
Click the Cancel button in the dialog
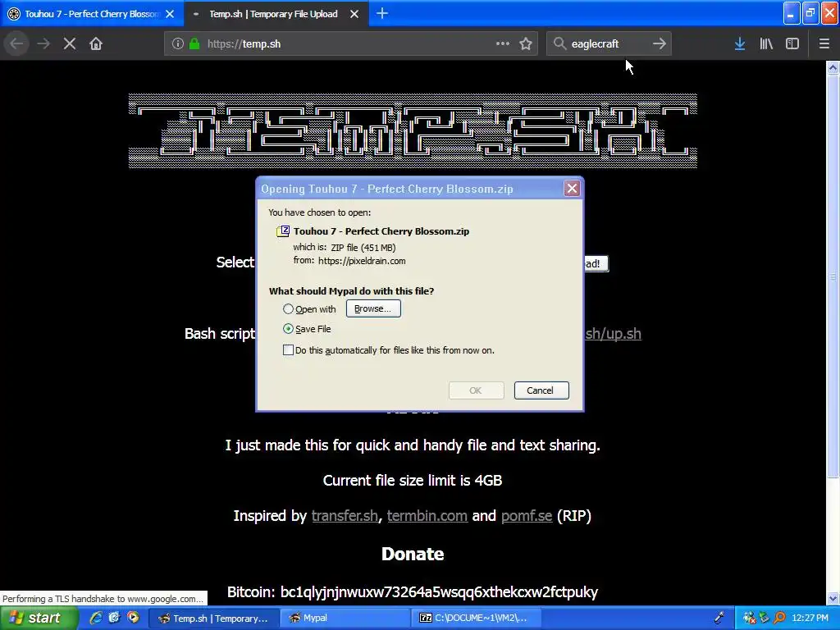pos(541,390)
